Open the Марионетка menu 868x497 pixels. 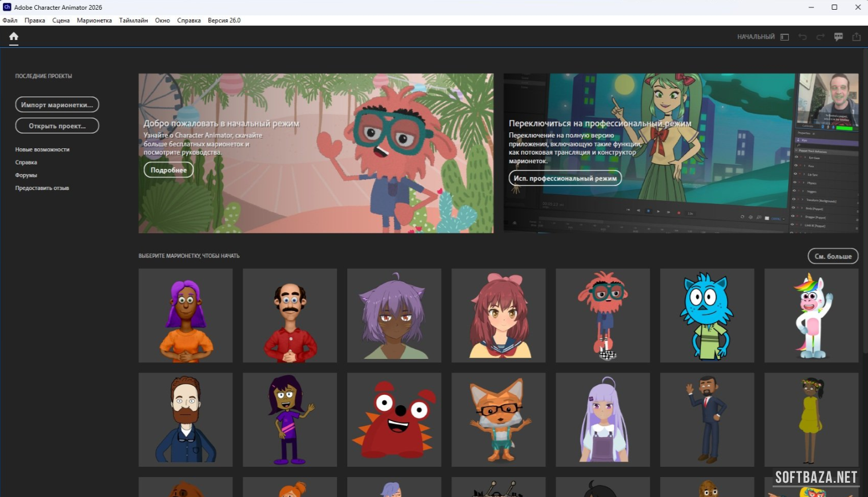coord(94,21)
